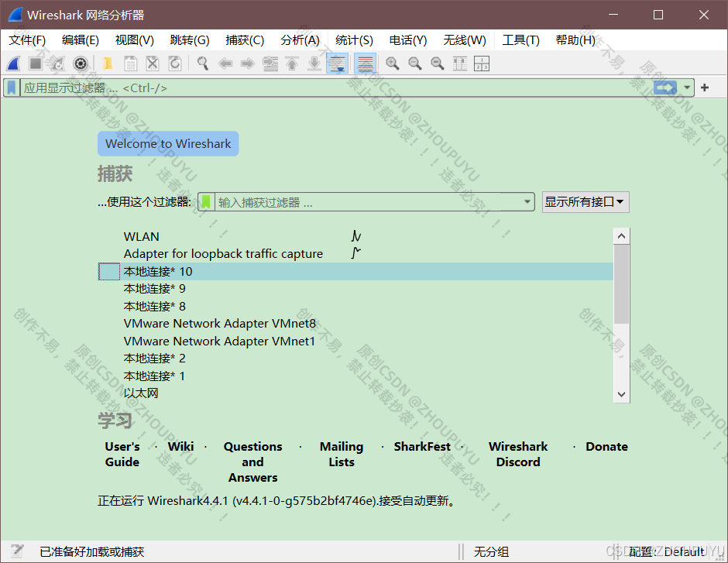Image resolution: width=728 pixels, height=563 pixels.
Task: Open the Donate link
Action: click(606, 447)
